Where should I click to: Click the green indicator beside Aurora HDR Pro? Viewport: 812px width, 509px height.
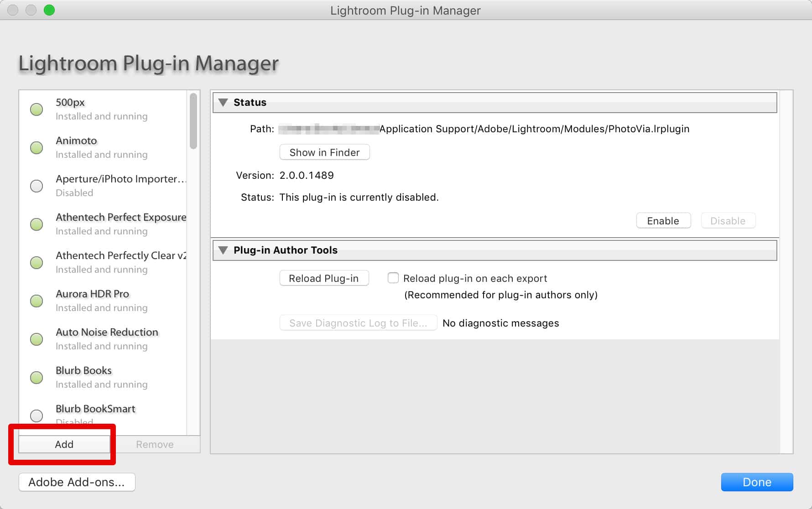coord(36,301)
